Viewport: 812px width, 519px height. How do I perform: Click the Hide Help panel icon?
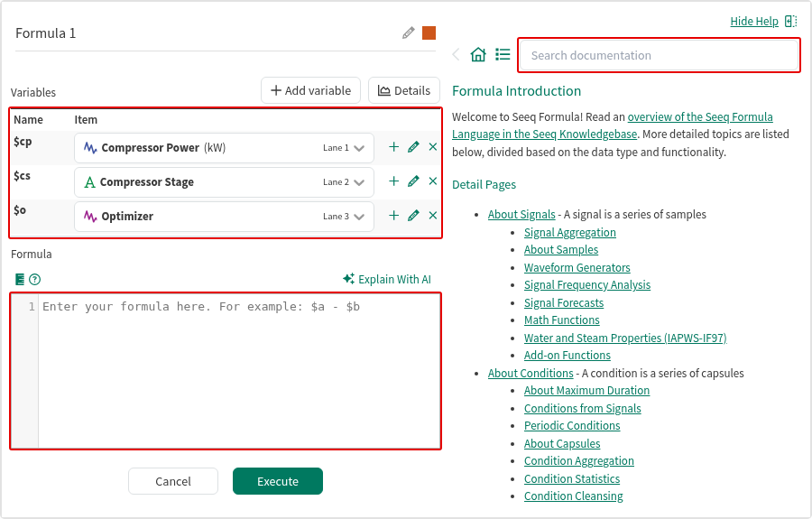[x=790, y=22]
